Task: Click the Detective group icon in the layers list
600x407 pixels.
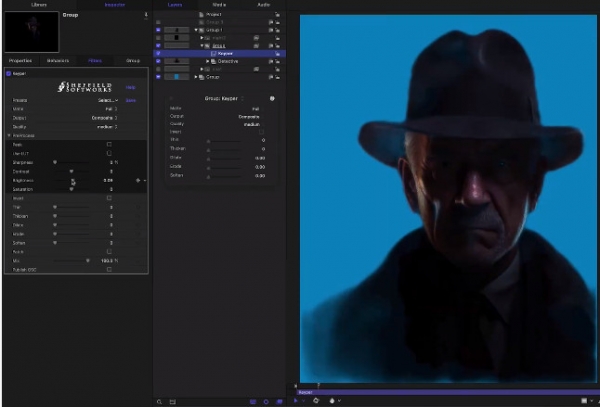Action: coord(214,61)
